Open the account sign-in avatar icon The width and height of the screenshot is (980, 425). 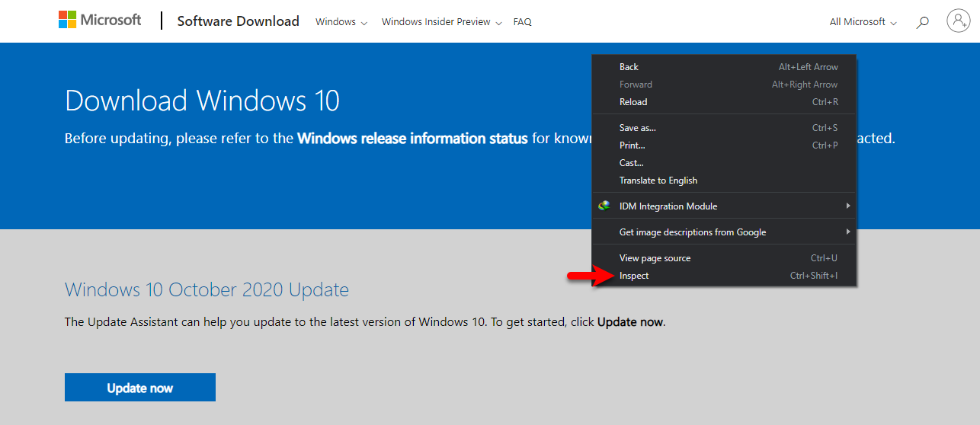pyautogui.click(x=958, y=21)
